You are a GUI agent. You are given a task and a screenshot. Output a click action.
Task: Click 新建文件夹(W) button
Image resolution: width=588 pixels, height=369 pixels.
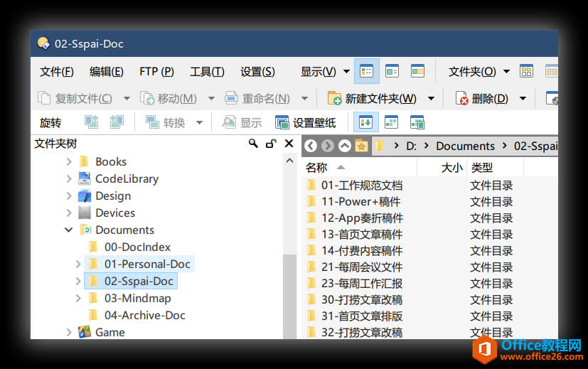tap(372, 98)
